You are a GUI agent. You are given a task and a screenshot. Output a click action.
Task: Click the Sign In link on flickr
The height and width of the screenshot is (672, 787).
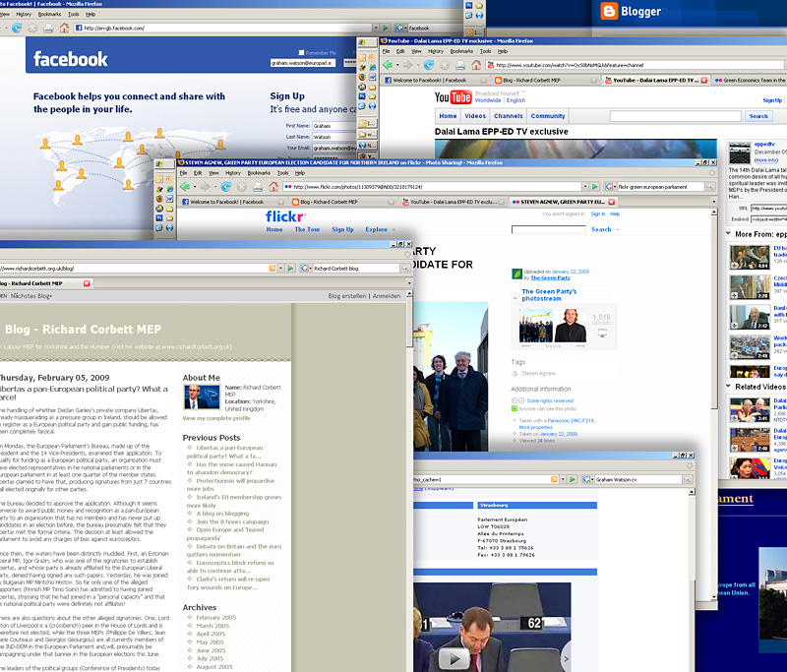[597, 214]
